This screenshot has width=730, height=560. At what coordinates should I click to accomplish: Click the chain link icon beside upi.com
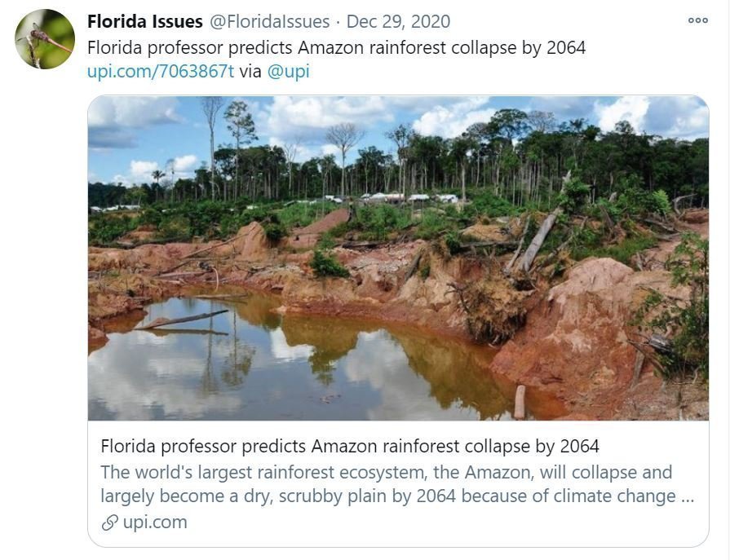coord(109,523)
